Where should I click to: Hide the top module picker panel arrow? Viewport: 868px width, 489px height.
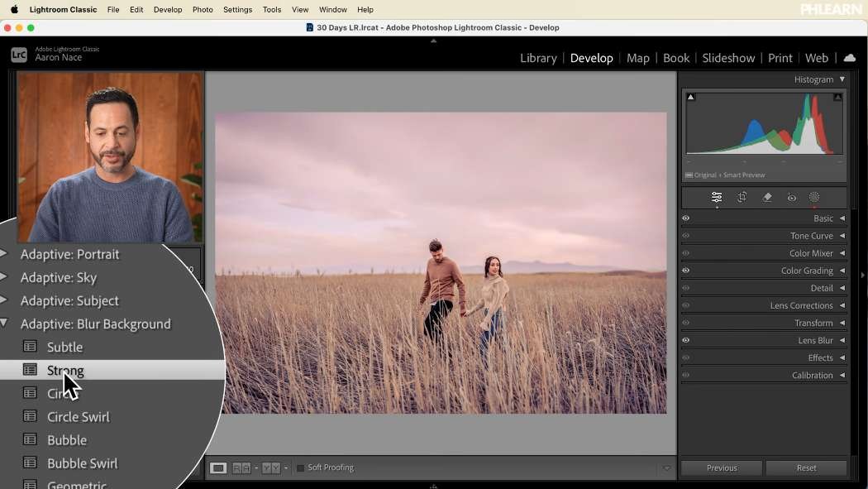(x=433, y=41)
